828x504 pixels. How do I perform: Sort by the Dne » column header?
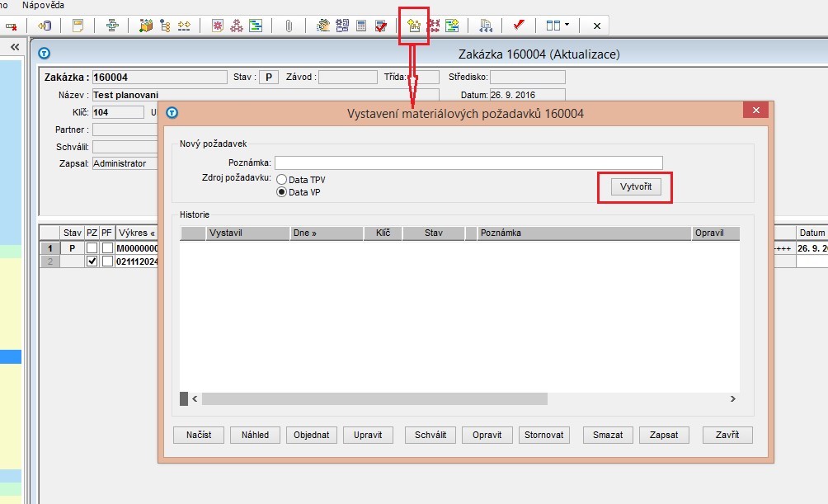[x=327, y=233]
